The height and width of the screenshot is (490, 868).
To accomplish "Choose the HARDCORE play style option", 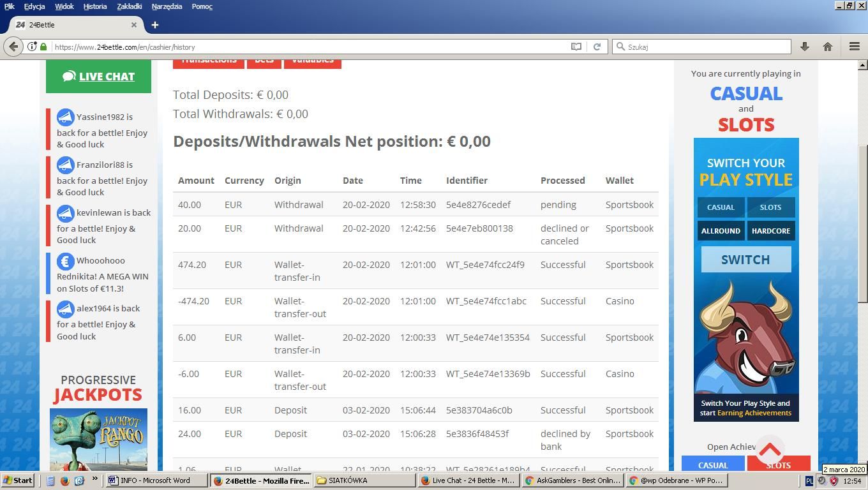I will (770, 231).
